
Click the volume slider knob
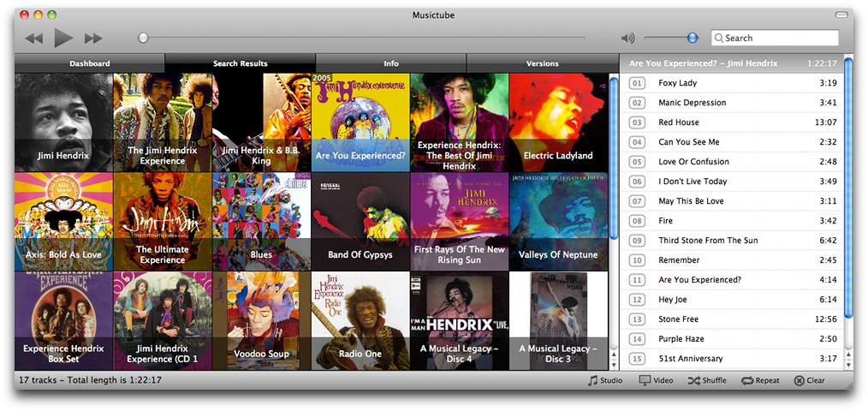(x=693, y=38)
